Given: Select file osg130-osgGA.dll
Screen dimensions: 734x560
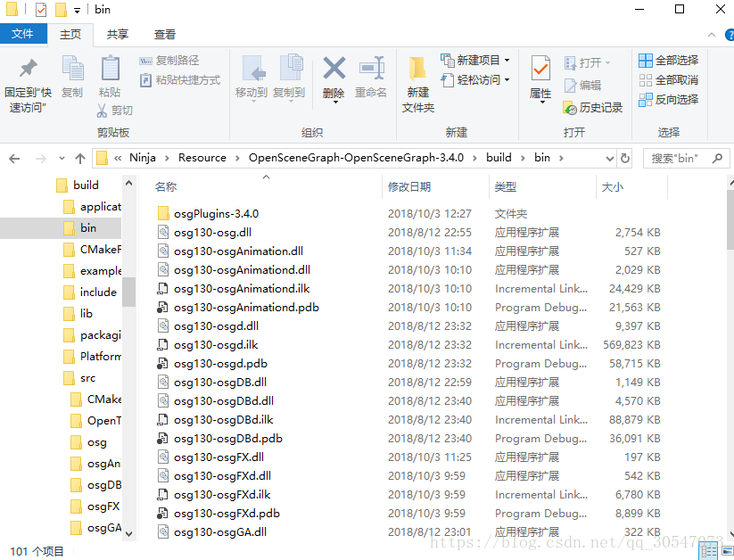Looking at the screenshot, I should click(220, 532).
